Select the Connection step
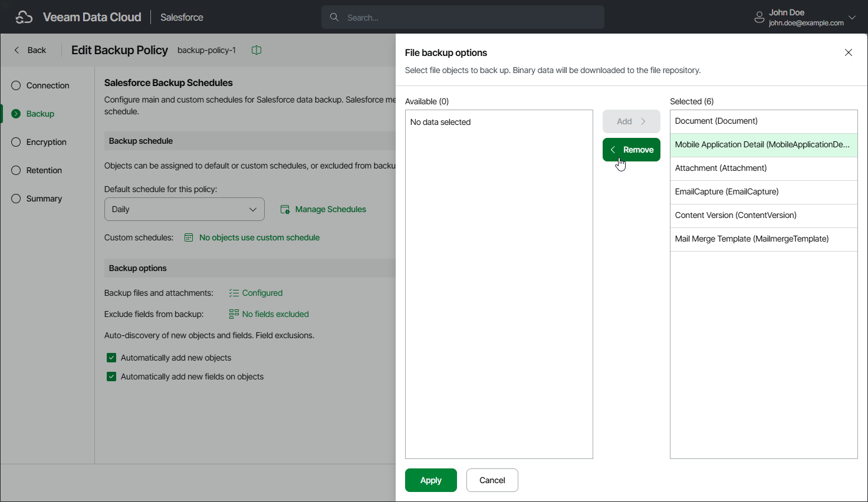The image size is (868, 502). pyautogui.click(x=40, y=85)
